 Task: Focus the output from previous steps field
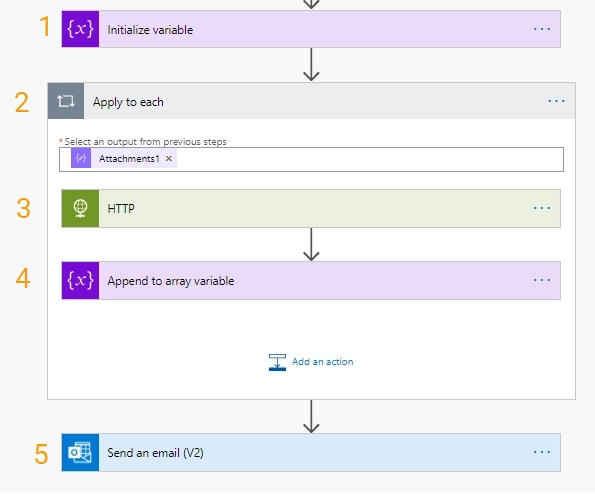[x=311, y=159]
